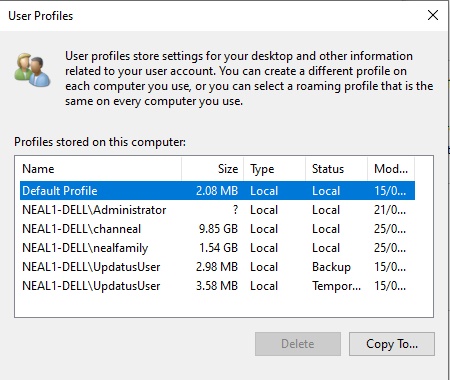Click the two-person user profiles icon
This screenshot has width=450, height=380.
pos(32,69)
